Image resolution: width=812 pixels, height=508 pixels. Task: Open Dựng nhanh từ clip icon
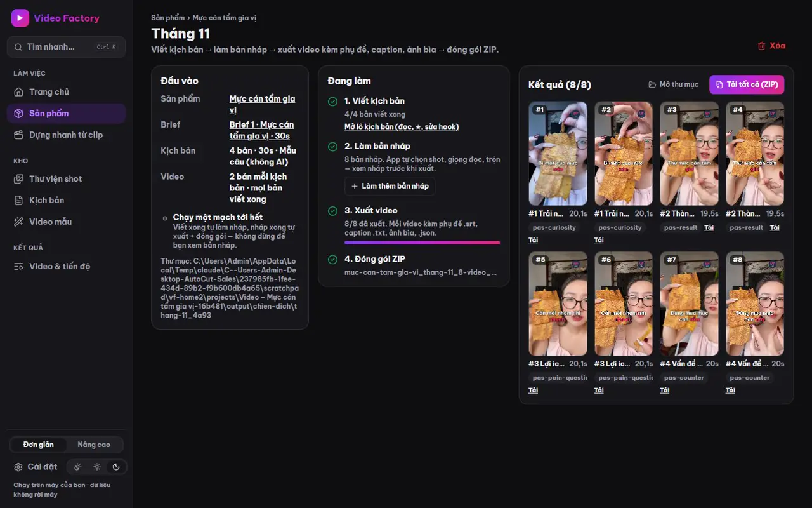18,135
